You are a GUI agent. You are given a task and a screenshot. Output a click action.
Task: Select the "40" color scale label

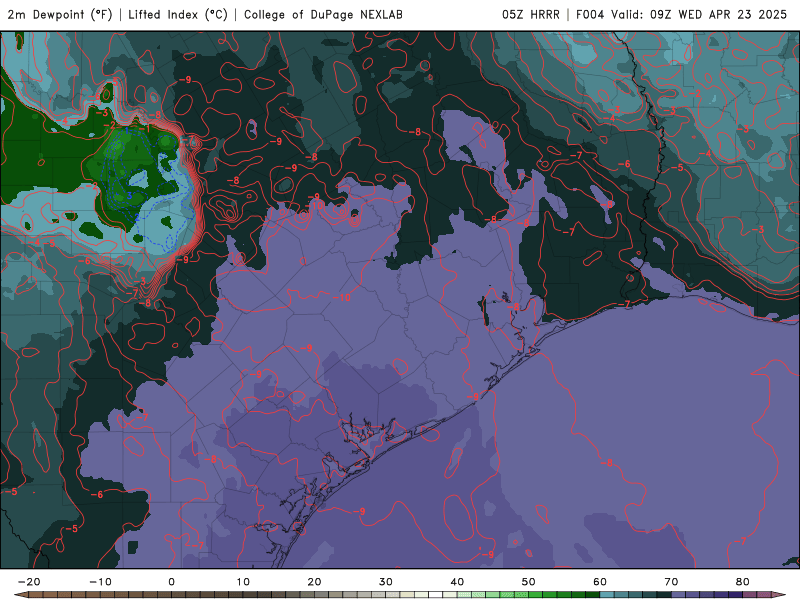click(457, 582)
